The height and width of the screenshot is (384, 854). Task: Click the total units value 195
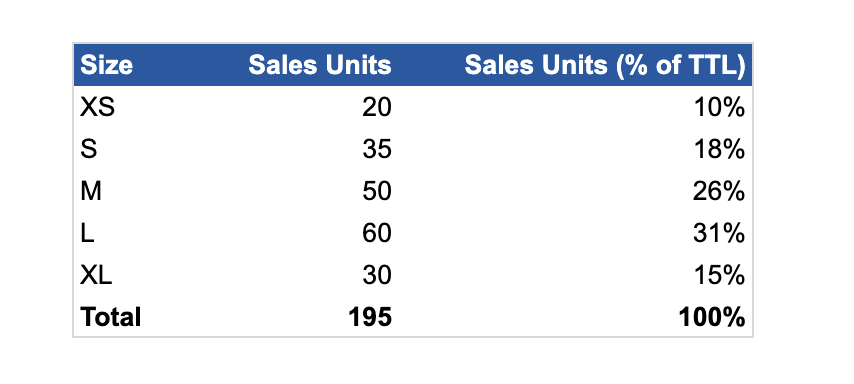[x=370, y=317]
